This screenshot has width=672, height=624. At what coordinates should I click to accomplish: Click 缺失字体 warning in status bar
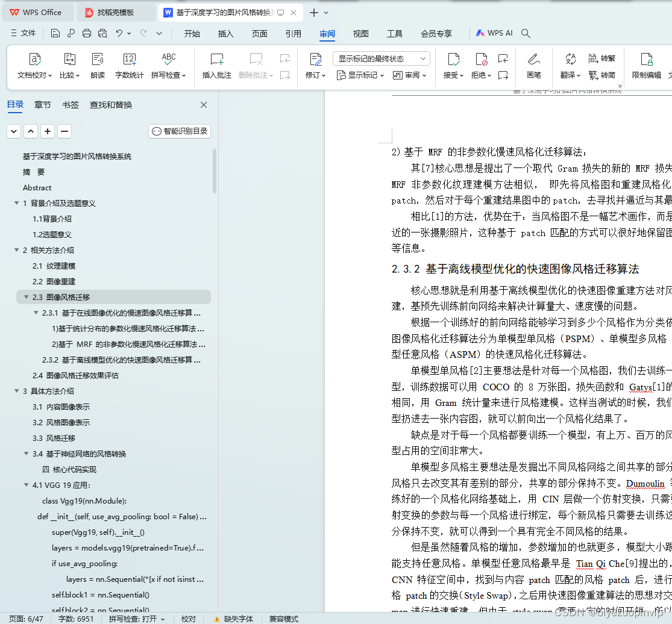pyautogui.click(x=234, y=619)
